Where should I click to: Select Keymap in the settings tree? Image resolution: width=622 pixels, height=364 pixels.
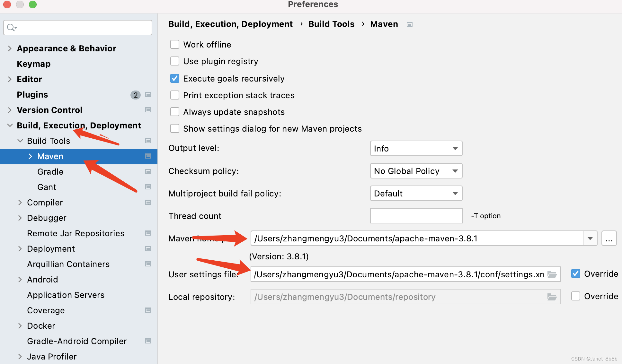pos(34,64)
